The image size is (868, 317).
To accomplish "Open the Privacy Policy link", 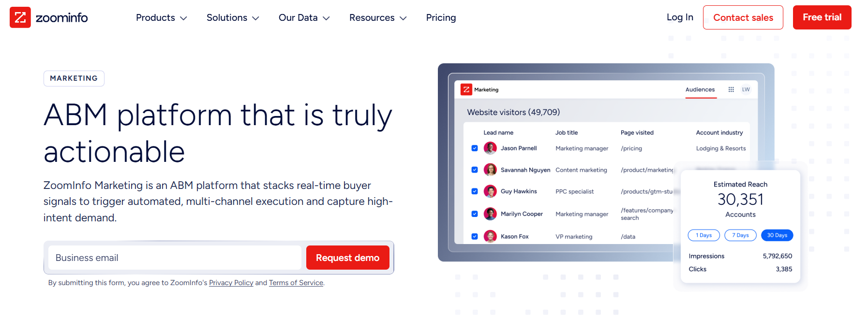I will (x=231, y=283).
